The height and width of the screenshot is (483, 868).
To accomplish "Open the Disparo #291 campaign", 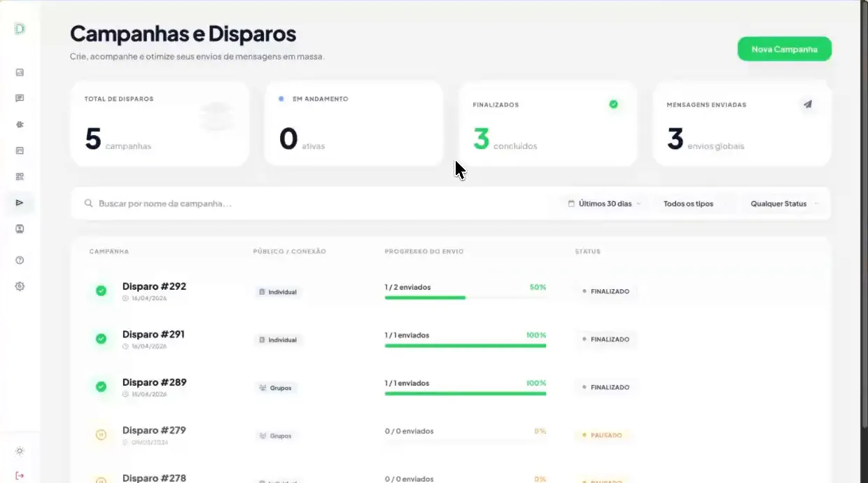I will (x=153, y=334).
